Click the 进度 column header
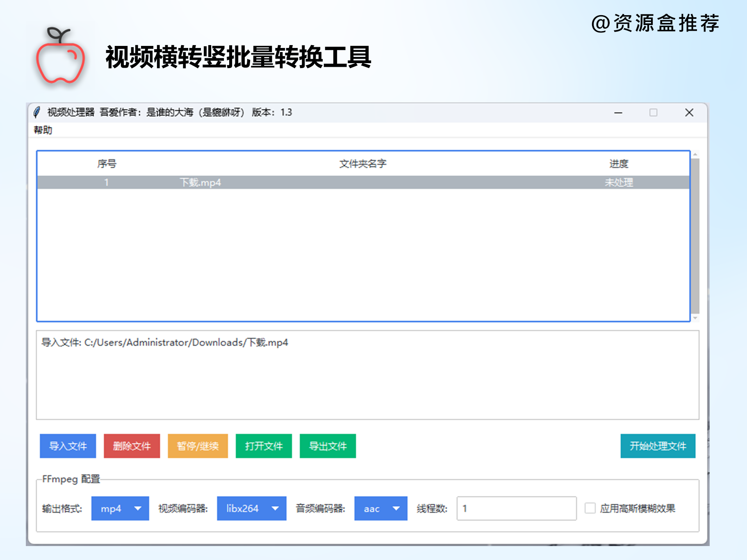The image size is (747, 560). click(619, 164)
